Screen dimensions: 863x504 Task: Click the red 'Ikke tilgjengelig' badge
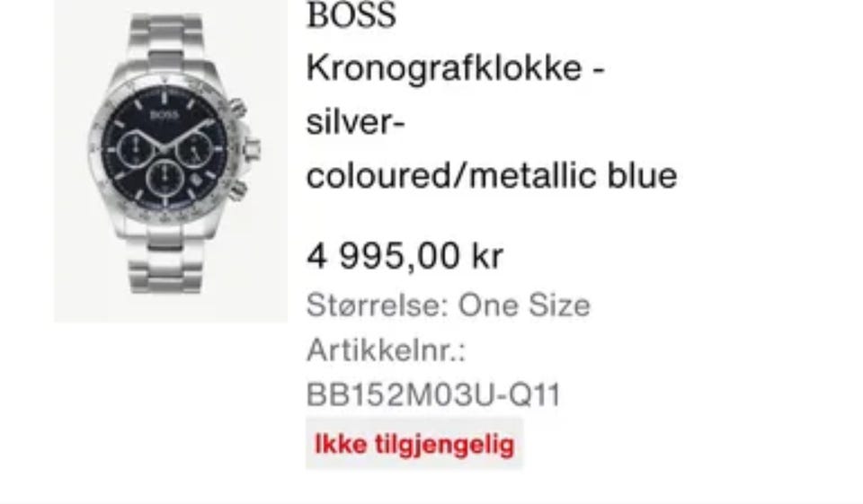click(414, 444)
